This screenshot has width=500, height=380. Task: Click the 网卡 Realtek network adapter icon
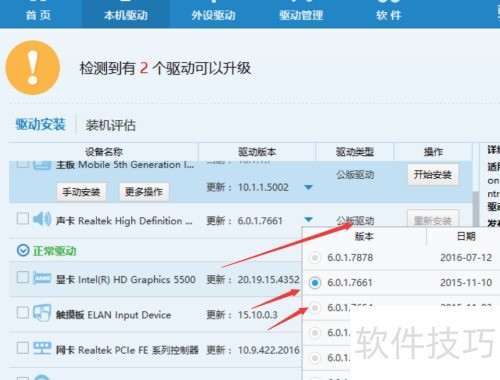click(42, 349)
